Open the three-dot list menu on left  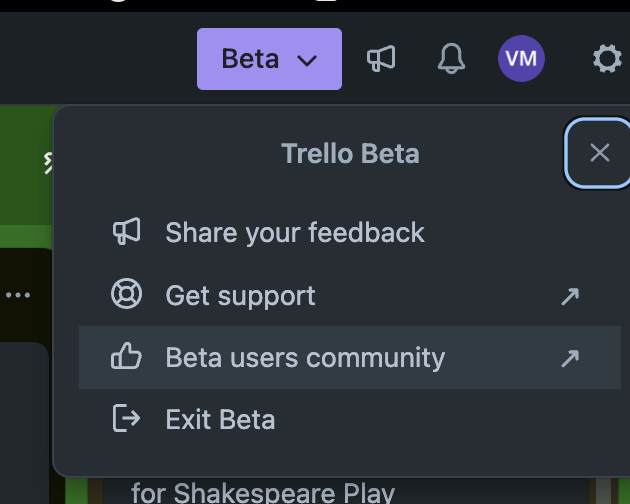tap(18, 295)
